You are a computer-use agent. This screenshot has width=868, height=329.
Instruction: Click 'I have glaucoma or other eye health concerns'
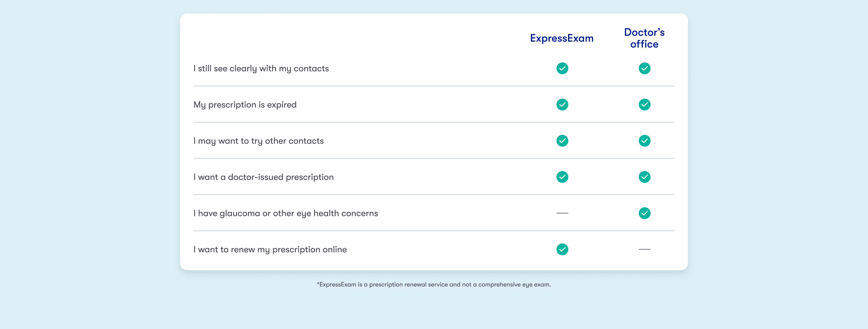coord(286,214)
